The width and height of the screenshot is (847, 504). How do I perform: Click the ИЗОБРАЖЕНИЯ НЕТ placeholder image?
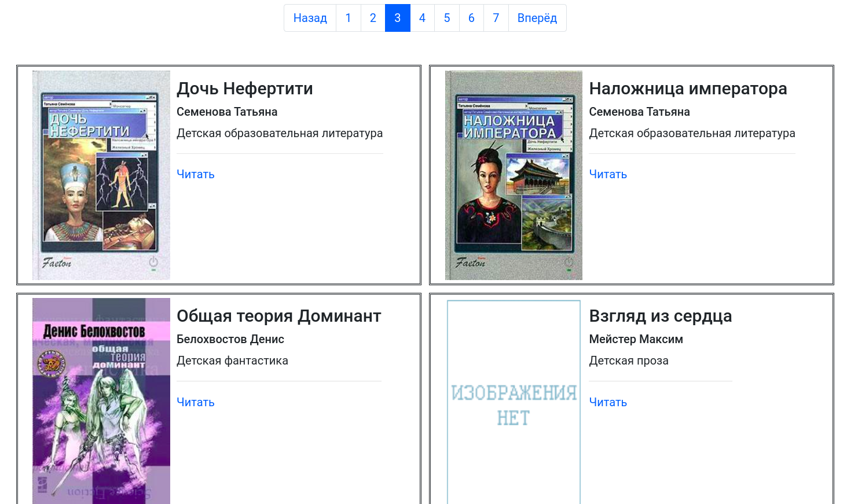(x=514, y=399)
